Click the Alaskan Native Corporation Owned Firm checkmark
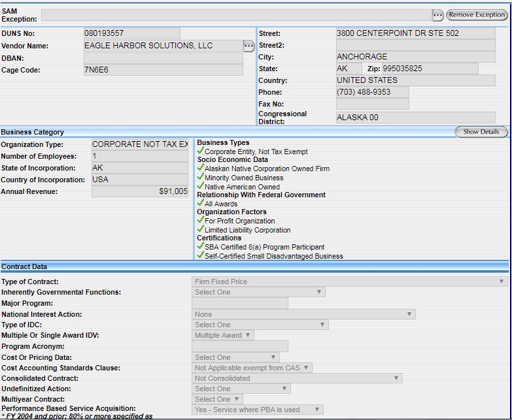 pos(201,169)
